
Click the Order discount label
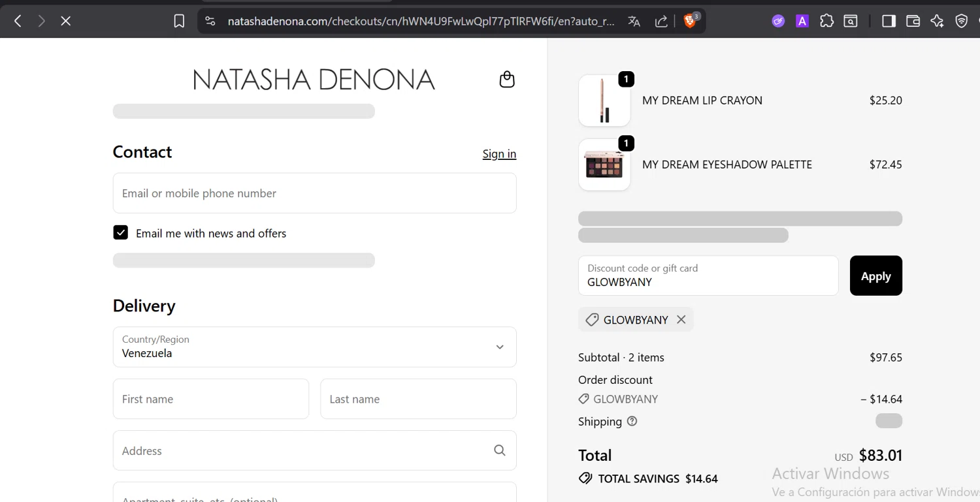615,379
